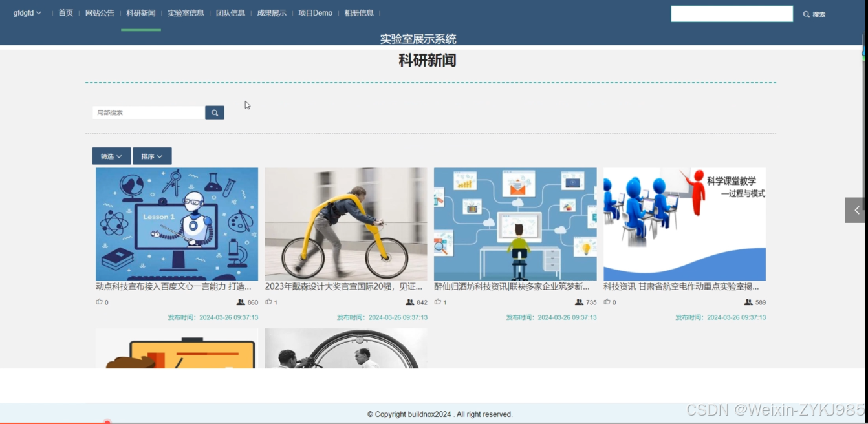Open 项目Demo menu item
Image resolution: width=868 pixels, height=424 pixels.
[x=316, y=13]
